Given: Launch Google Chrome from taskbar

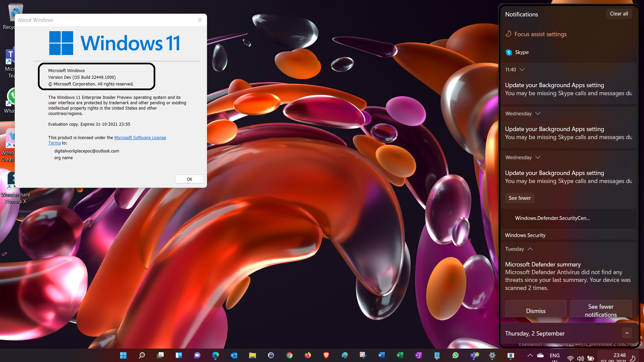Looking at the screenshot, I should click(289, 355).
